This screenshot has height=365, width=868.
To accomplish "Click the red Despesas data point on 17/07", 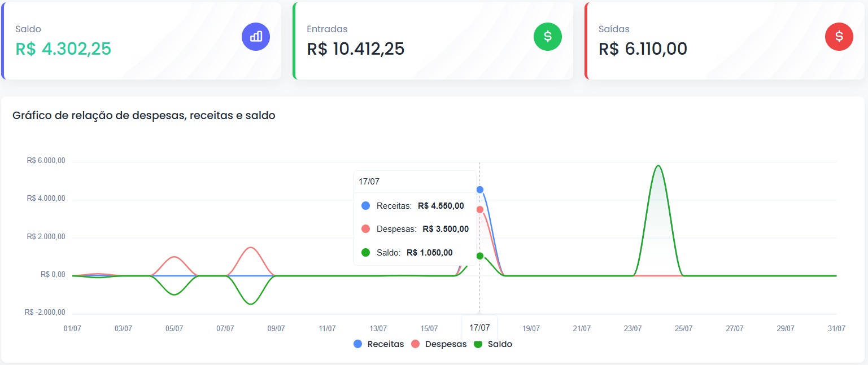I will pyautogui.click(x=480, y=209).
